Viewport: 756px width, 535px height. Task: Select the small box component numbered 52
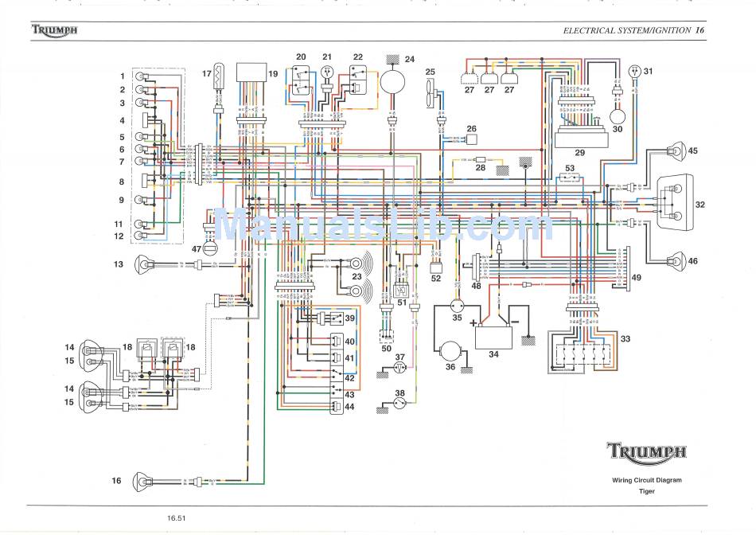coord(435,267)
